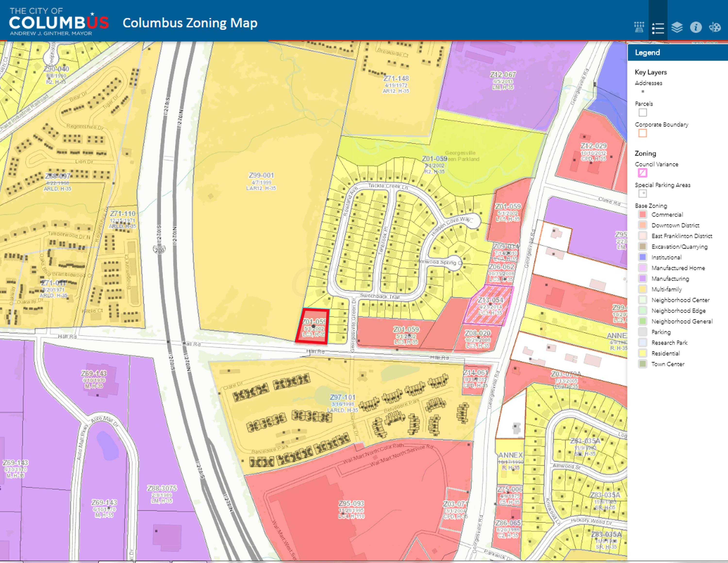
Task: Click the Council Variance hatched swatch
Action: (x=643, y=173)
